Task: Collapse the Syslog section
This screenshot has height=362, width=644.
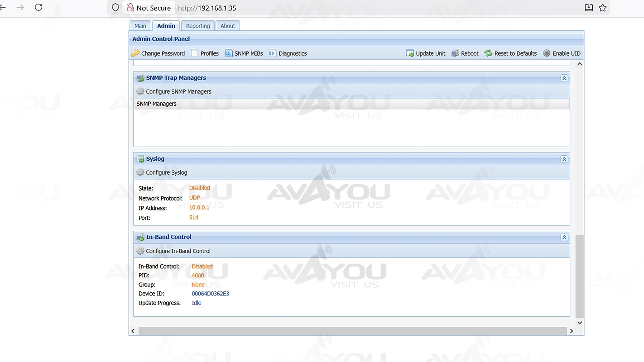Action: tap(564, 159)
